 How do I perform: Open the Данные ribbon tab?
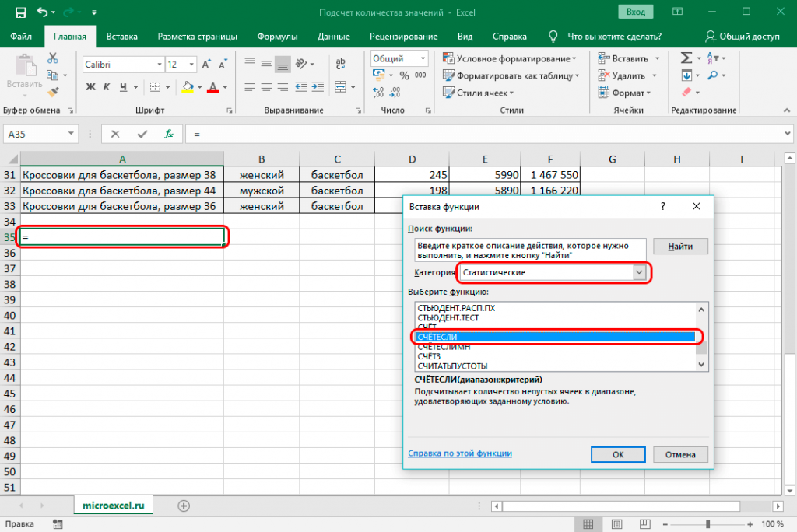pos(333,37)
